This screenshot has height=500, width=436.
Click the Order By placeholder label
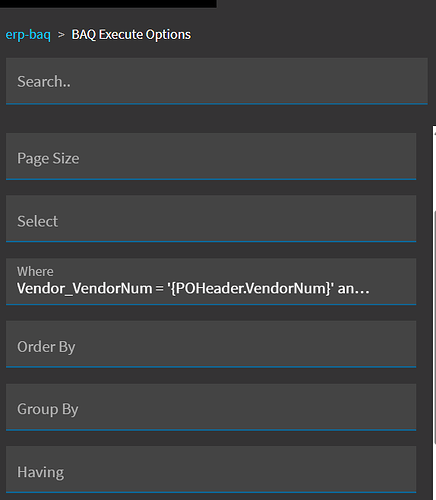pyautogui.click(x=46, y=347)
